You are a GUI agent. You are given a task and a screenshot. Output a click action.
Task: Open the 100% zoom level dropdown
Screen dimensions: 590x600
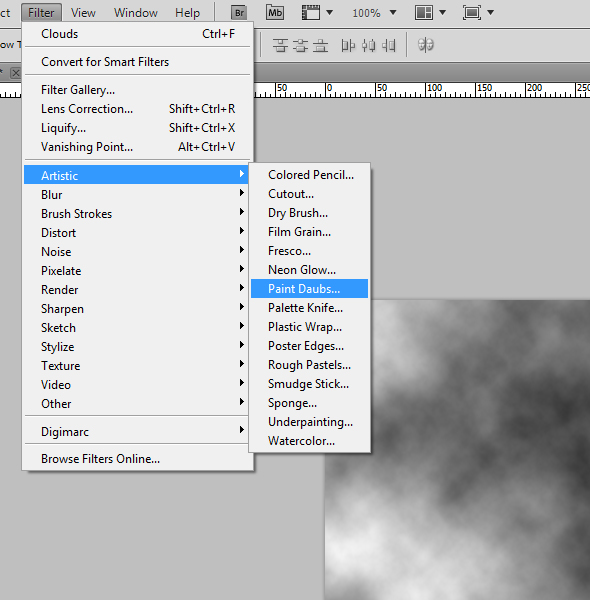click(374, 13)
